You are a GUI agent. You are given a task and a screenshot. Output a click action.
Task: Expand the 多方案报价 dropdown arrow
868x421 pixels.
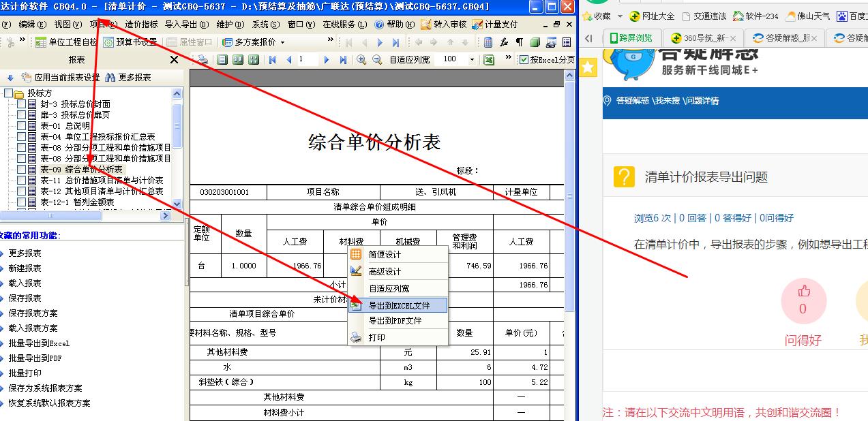click(282, 42)
